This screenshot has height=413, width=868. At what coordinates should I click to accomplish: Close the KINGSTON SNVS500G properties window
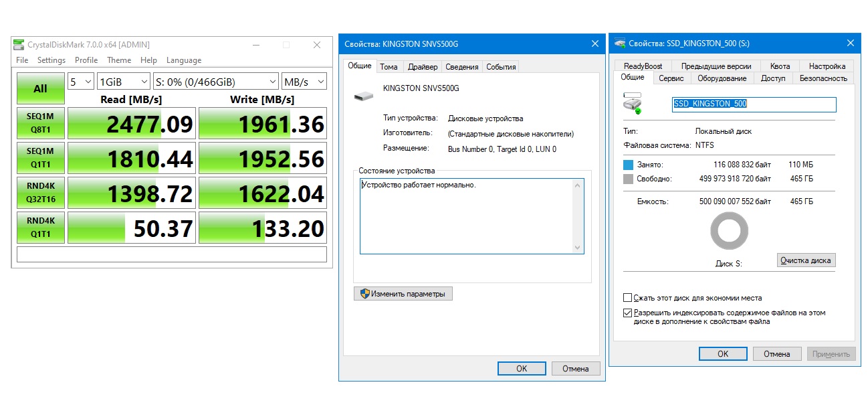tap(594, 44)
